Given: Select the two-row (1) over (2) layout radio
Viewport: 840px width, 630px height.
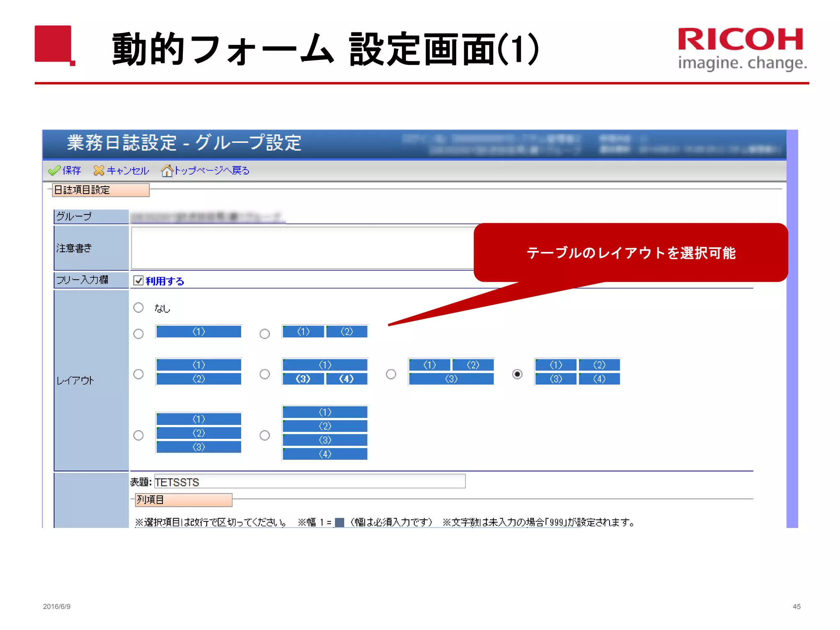Looking at the screenshot, I should 139,374.
